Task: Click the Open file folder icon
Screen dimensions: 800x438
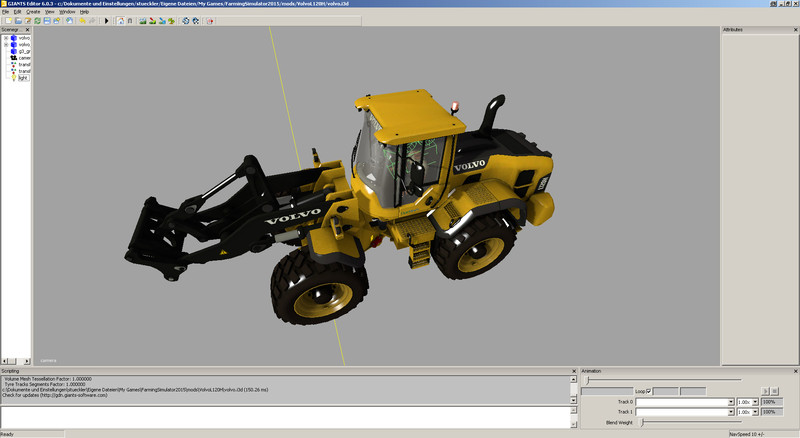Action: (18, 21)
